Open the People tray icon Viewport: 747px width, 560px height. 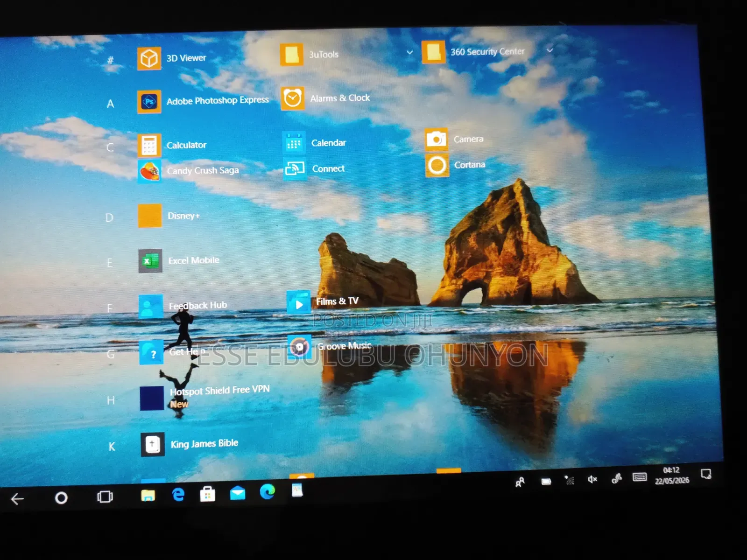tap(520, 482)
